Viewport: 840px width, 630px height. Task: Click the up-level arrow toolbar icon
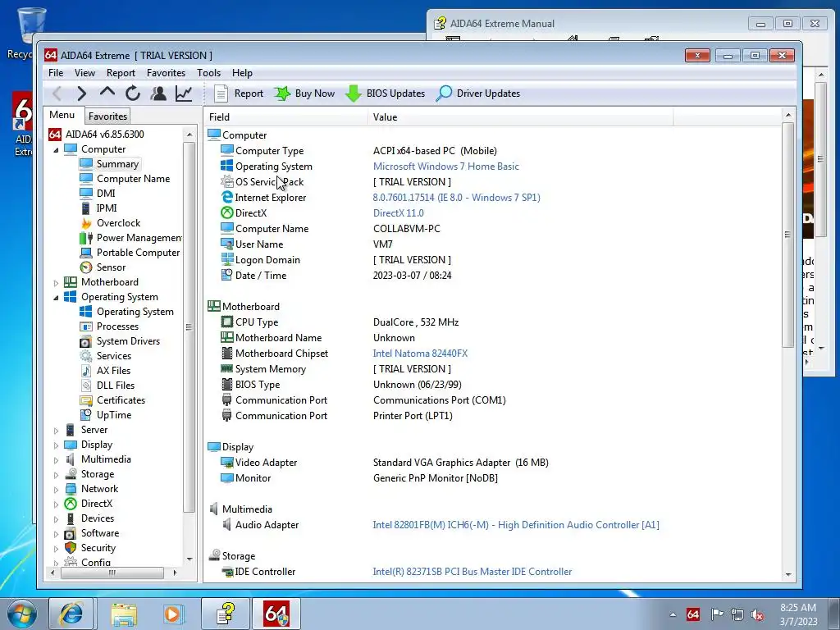pos(107,92)
